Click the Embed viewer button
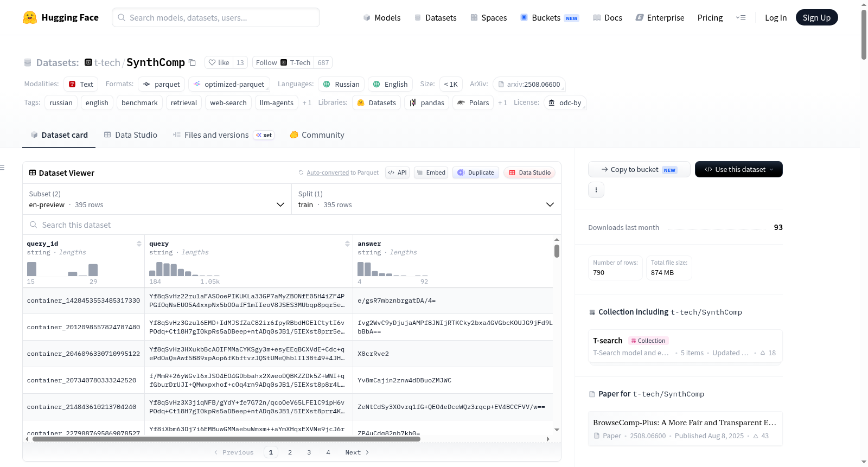The height and width of the screenshot is (467, 868). (431, 172)
